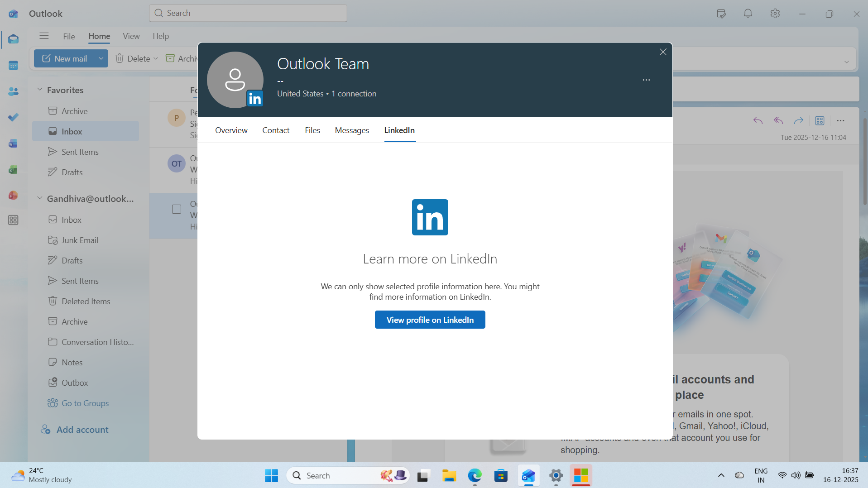Open the notifications bell
868x488 pixels.
[x=748, y=14]
